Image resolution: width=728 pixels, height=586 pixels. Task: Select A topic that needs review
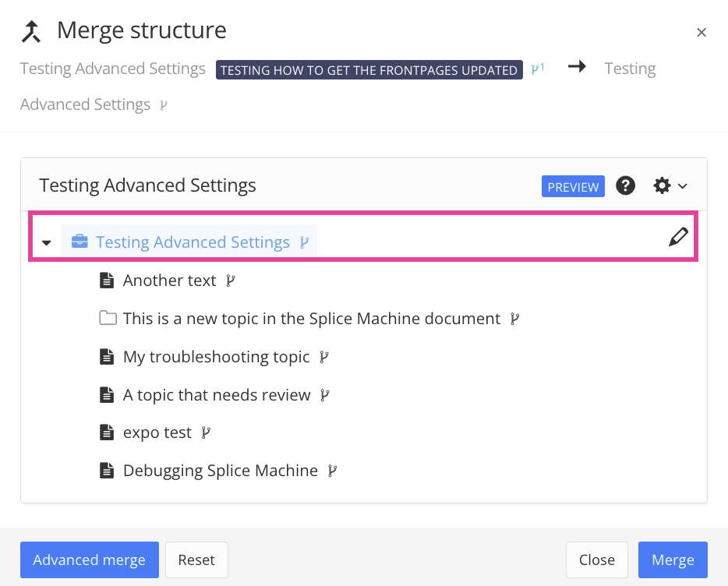coord(217,395)
